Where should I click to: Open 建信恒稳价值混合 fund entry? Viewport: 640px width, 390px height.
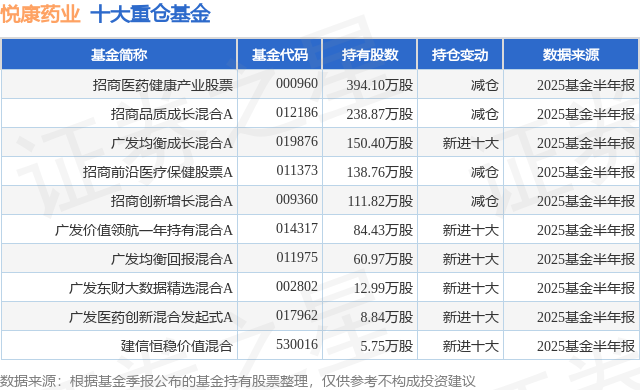[177, 346]
